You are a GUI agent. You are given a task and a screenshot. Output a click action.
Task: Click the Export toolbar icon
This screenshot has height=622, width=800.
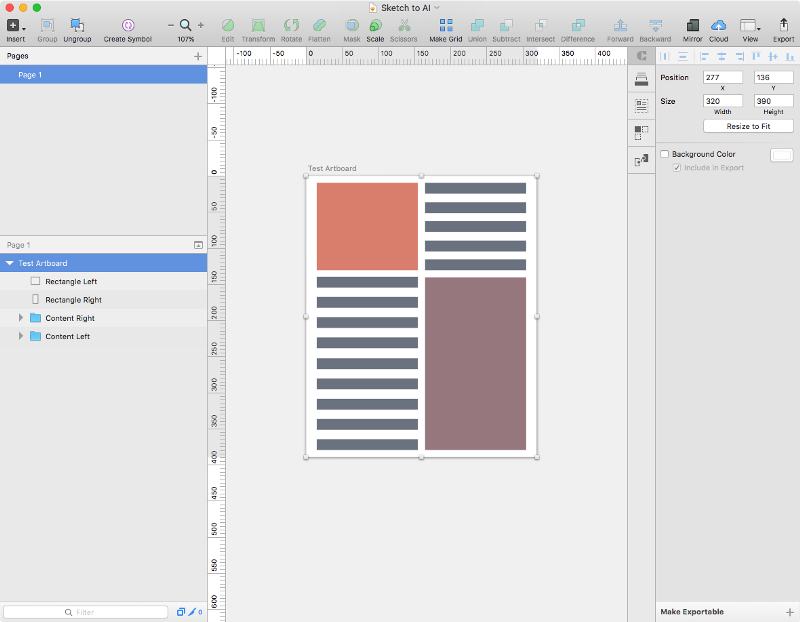(784, 25)
